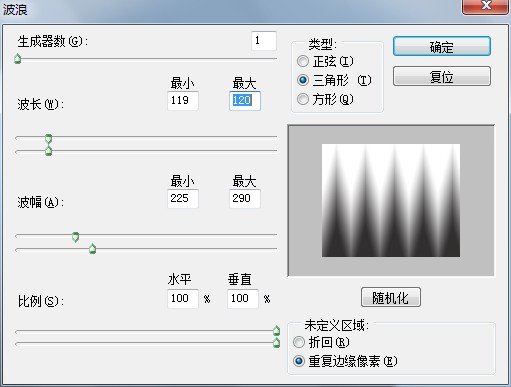Close the 波浪 dialog window
The height and width of the screenshot is (387, 511).
(x=485, y=6)
